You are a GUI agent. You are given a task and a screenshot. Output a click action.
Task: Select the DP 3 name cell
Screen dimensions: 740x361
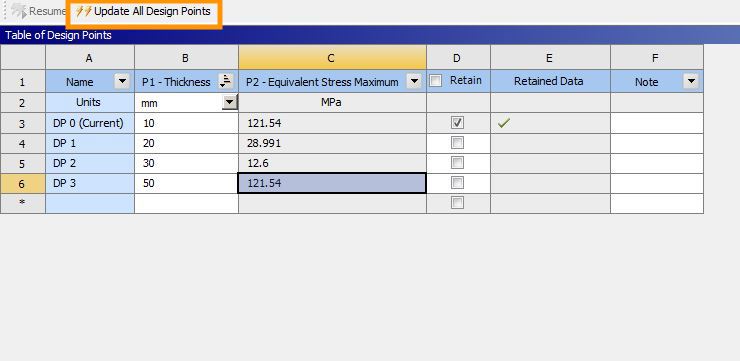(x=90, y=184)
